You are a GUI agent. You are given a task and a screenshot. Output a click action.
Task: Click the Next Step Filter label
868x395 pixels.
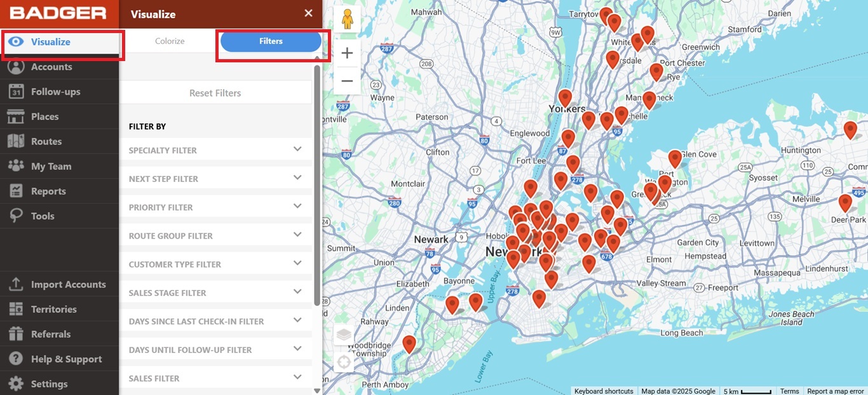click(x=164, y=179)
